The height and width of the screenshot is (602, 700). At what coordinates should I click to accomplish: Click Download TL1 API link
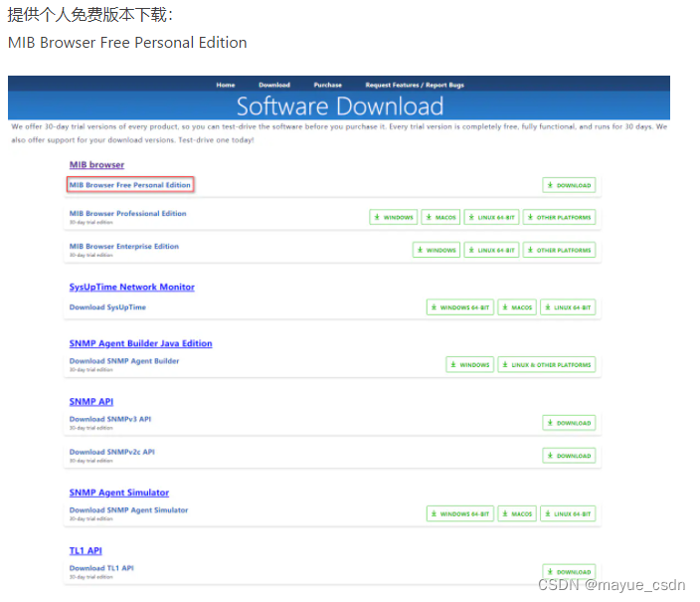coord(101,568)
